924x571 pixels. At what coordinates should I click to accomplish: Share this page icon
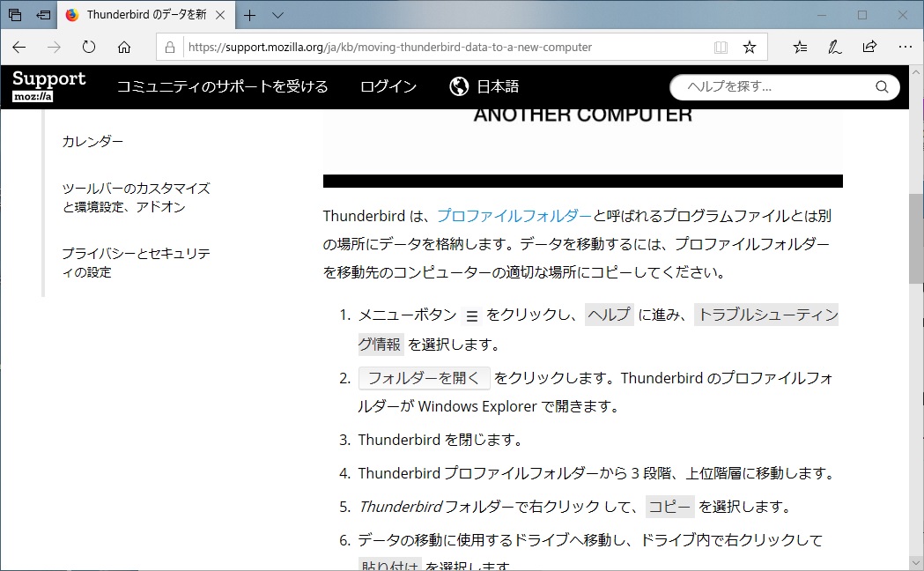pyautogui.click(x=869, y=47)
